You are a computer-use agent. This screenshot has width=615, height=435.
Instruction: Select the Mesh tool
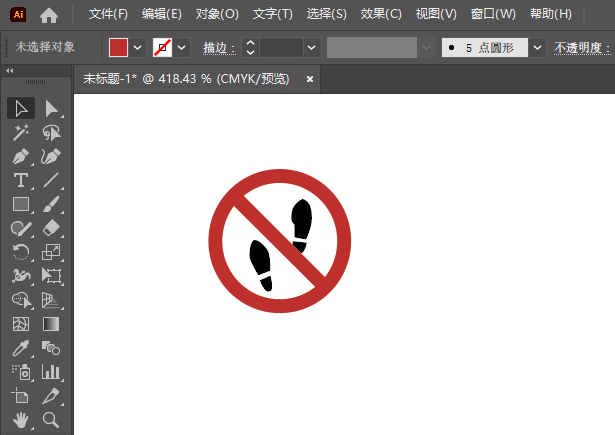[21, 324]
